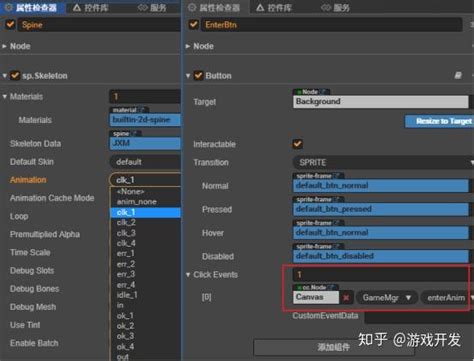474x361 pixels.
Task: Click Normal default_btn_normal sprite slot
Action: [x=381, y=186]
